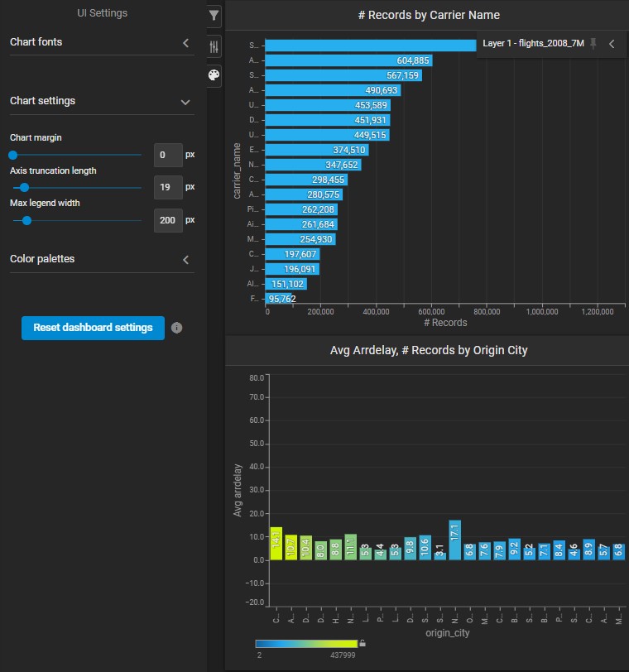Select the 17.1 bar in origin city chart
This screenshot has width=629, height=672.
(454, 540)
